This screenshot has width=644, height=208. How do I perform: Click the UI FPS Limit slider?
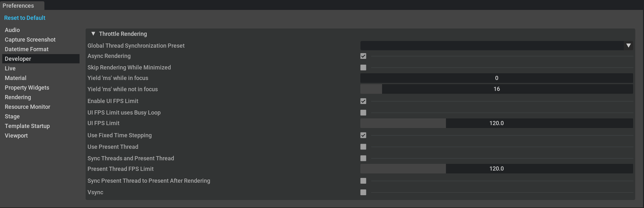point(496,123)
